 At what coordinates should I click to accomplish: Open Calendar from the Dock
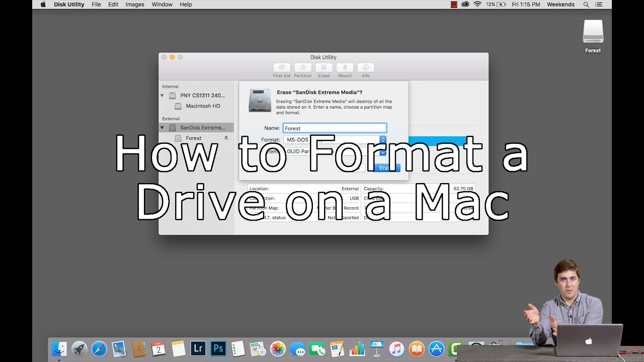point(158,349)
